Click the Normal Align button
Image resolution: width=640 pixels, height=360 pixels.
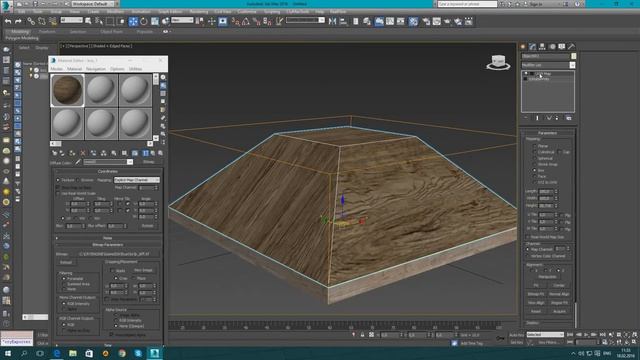559,294
